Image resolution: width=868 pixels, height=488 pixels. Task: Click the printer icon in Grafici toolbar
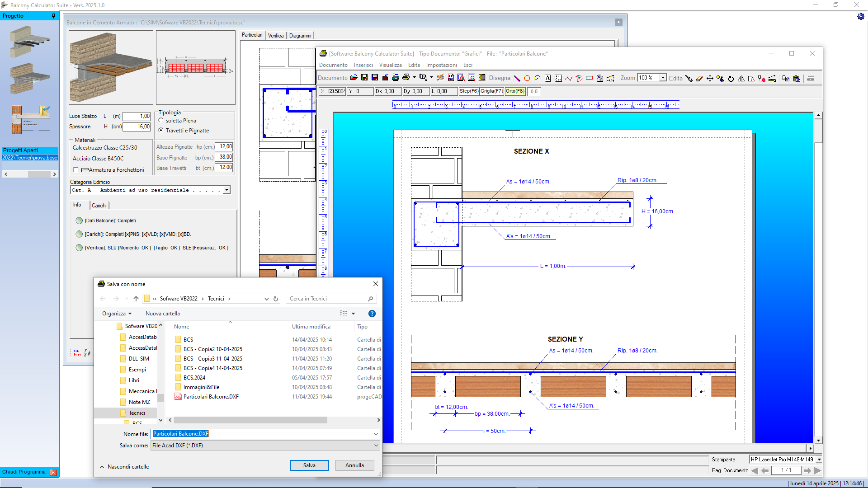pos(406,78)
